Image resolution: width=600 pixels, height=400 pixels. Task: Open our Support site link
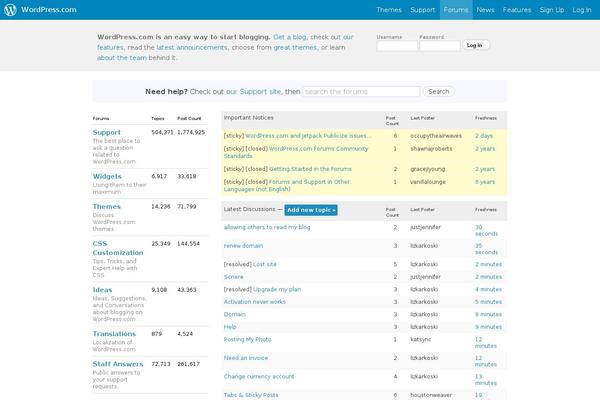click(253, 91)
